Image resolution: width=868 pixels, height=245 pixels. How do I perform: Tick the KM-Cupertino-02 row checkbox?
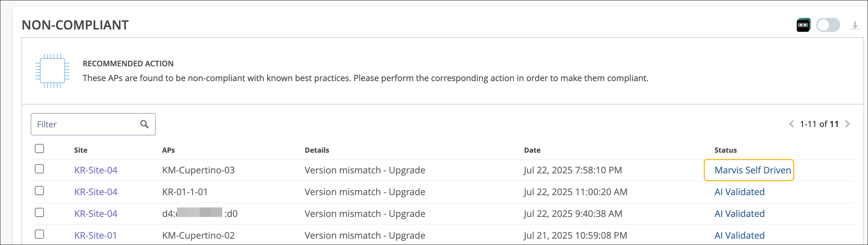(x=39, y=234)
